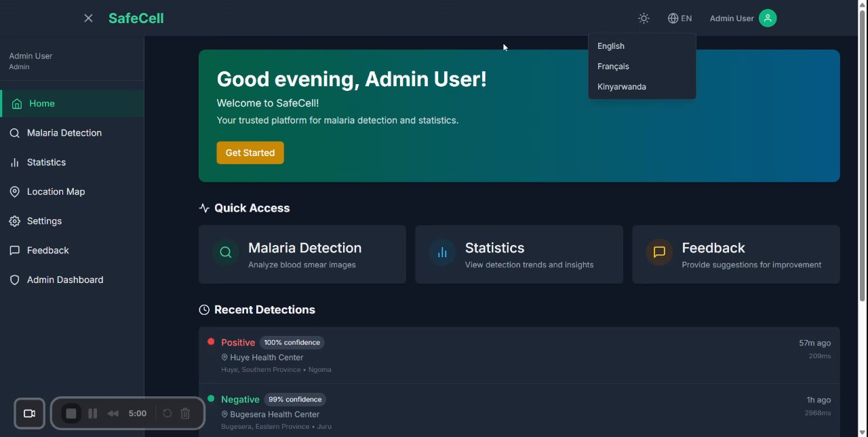
Task: Click the green Negative status dot
Action: [211, 399]
